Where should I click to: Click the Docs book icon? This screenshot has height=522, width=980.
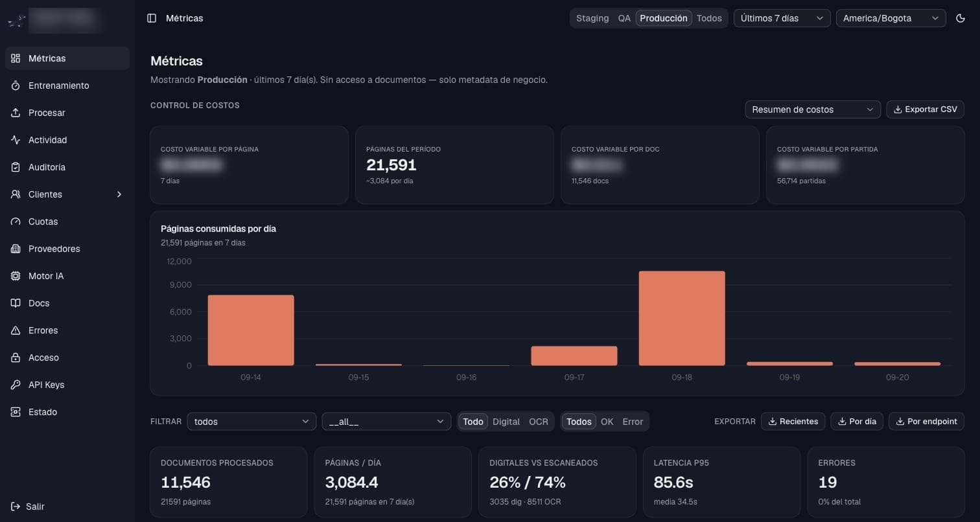16,303
